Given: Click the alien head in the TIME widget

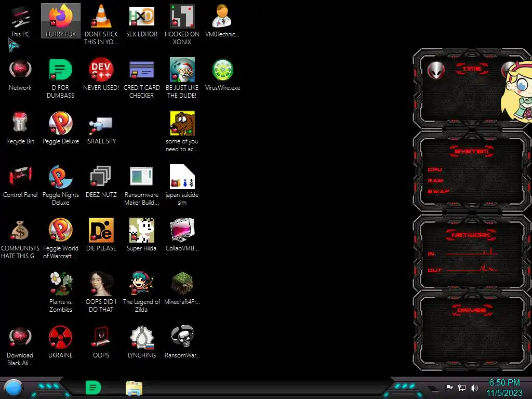Looking at the screenshot, I should click(436, 71).
